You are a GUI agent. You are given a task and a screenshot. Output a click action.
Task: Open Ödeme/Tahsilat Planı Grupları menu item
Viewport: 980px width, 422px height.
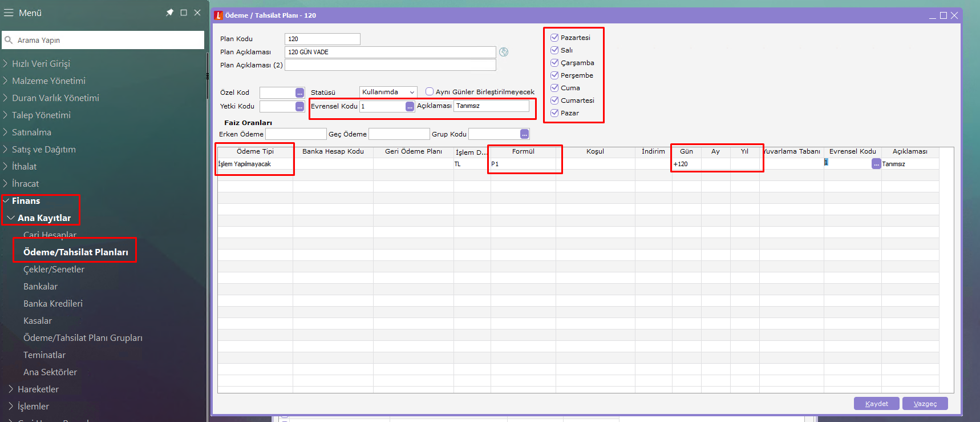click(83, 337)
